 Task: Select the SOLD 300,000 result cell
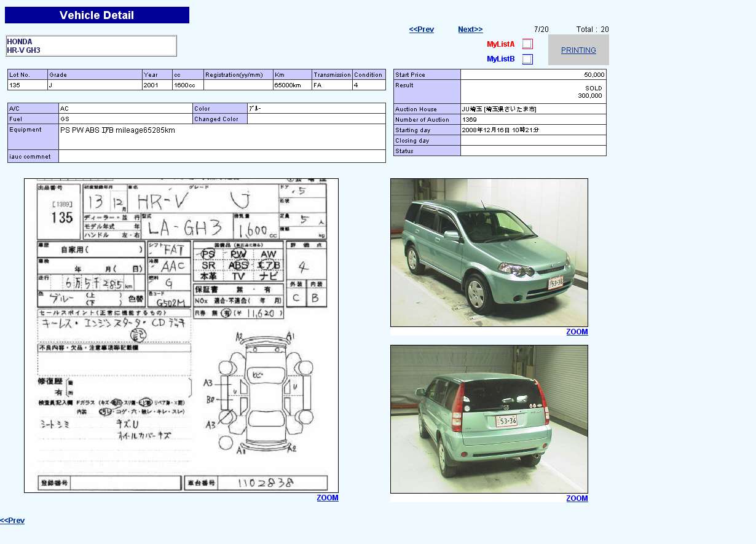click(534, 92)
